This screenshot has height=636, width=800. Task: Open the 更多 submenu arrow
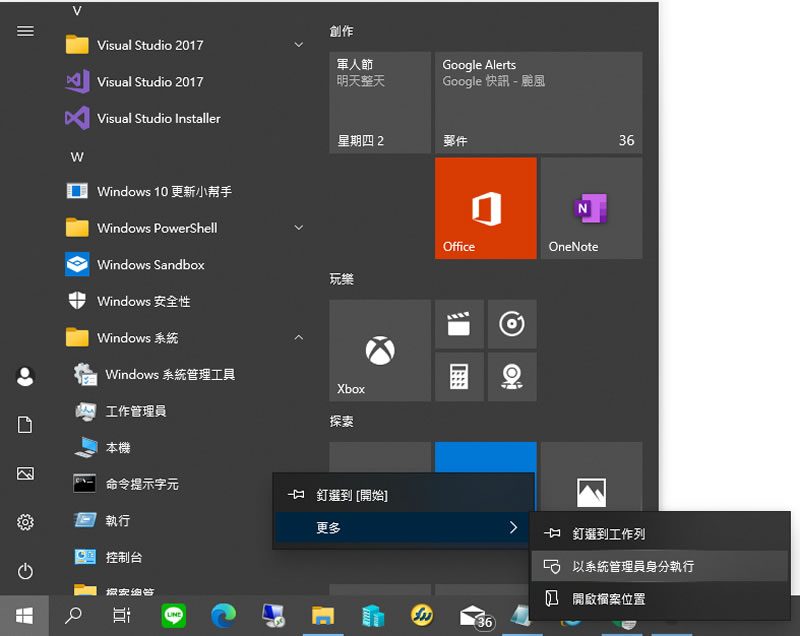pyautogui.click(x=513, y=527)
